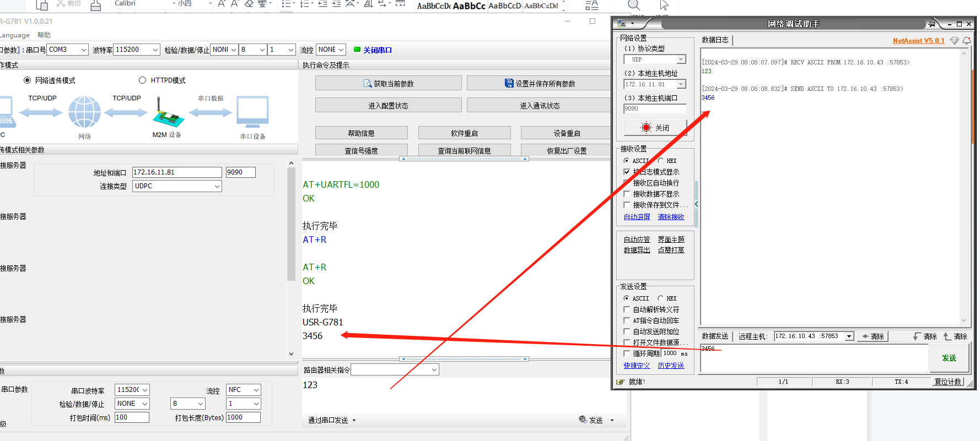Viewport: 980px width, 441px height.
Task: Select HEX under 发送设置
Action: pyautogui.click(x=660, y=298)
